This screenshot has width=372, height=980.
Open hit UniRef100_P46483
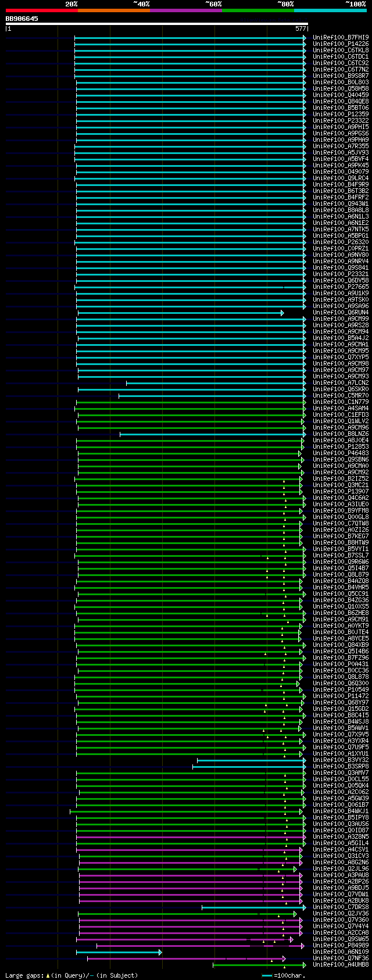pos(341,453)
